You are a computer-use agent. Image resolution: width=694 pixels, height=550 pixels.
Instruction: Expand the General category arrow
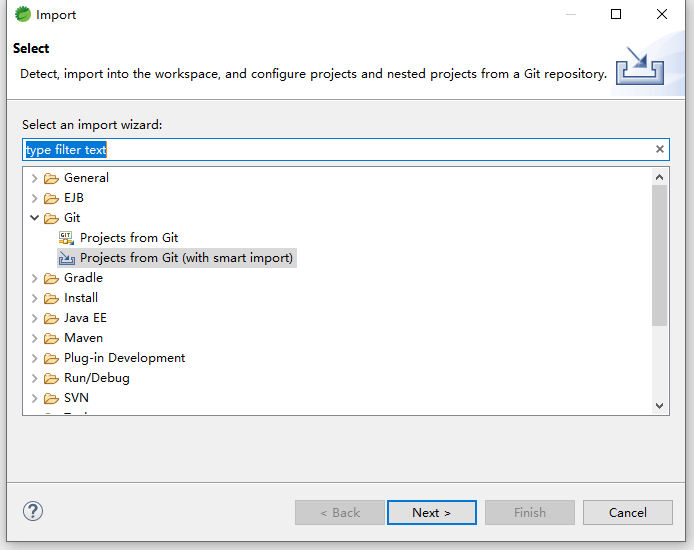pyautogui.click(x=35, y=178)
